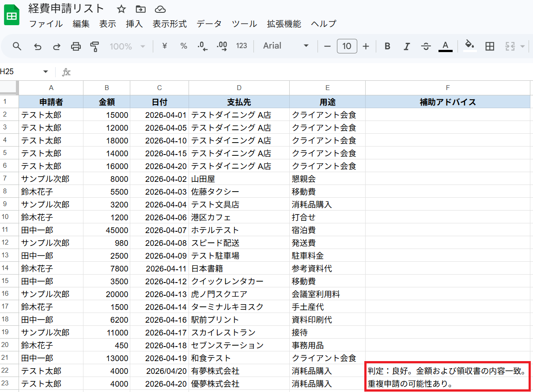Open the 100% zoom dropdown
The image size is (533, 392).
[127, 46]
